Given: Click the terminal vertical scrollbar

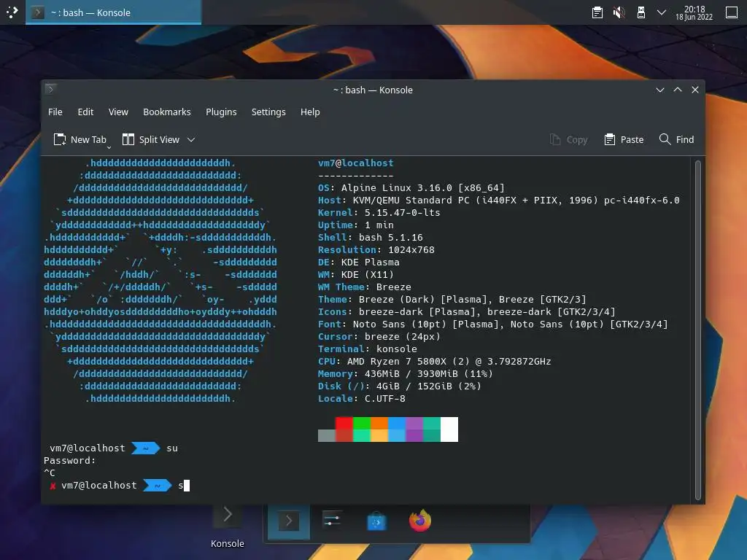Looking at the screenshot, I should 698,330.
